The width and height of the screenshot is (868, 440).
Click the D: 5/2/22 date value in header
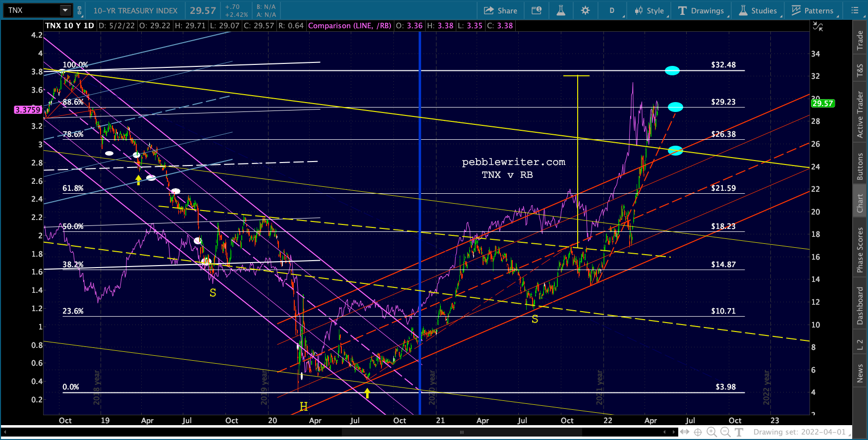tap(117, 26)
